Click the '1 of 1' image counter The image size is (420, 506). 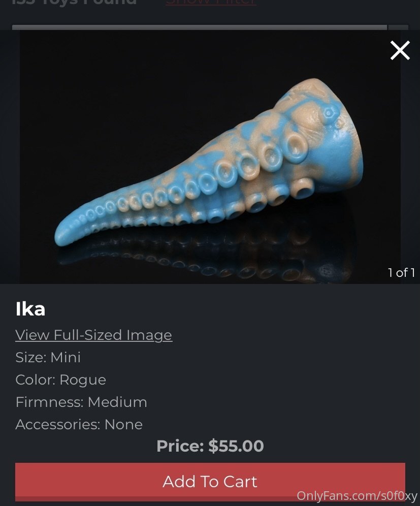[x=401, y=273]
